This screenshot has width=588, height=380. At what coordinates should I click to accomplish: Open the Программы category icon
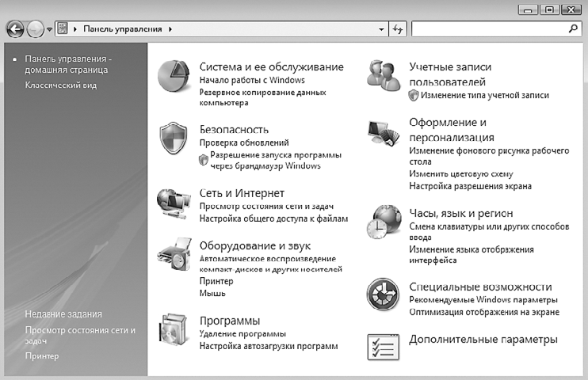(x=174, y=331)
